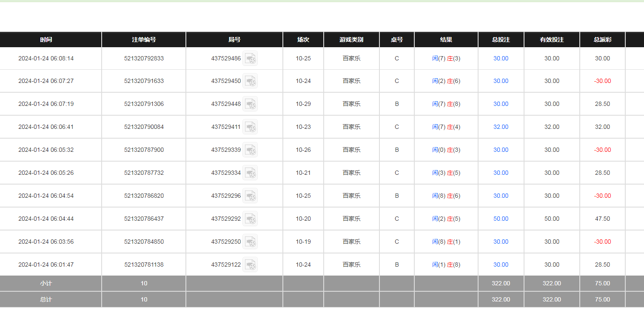Open replay video for round 437529411
This screenshot has width=644, height=310.
tap(250, 127)
